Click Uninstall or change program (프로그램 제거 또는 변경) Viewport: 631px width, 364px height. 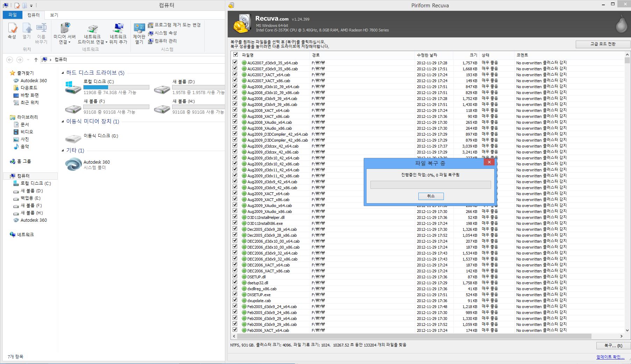(174, 25)
